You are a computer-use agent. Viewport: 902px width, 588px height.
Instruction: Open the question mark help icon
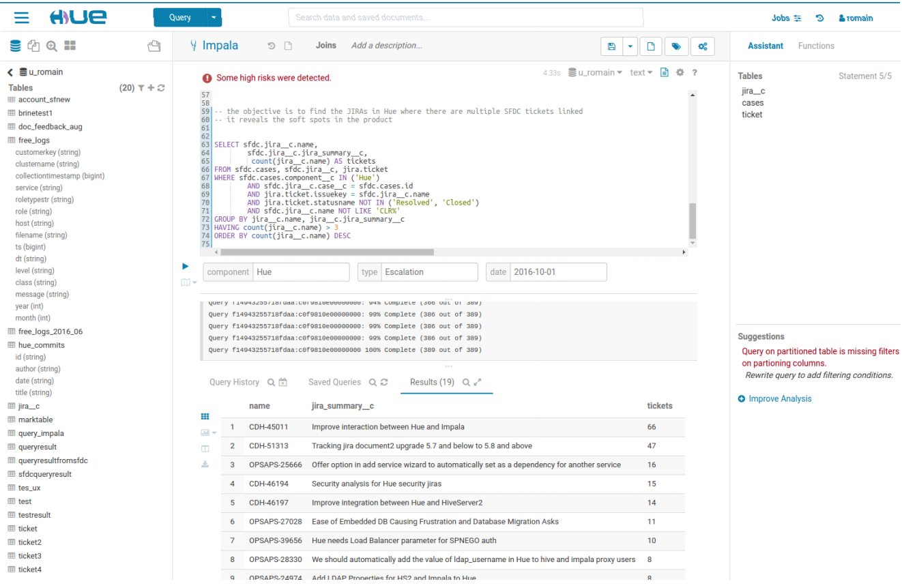[x=695, y=72]
